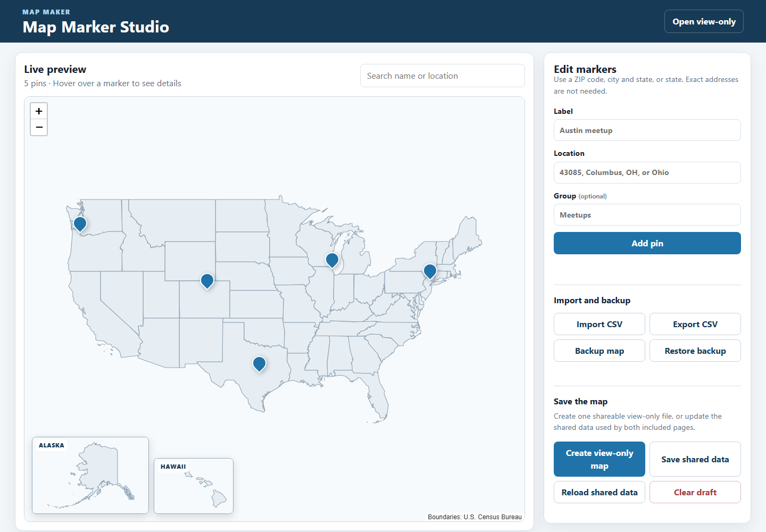This screenshot has width=766, height=532.
Task: Select the map pin near Chicago
Action: (332, 260)
